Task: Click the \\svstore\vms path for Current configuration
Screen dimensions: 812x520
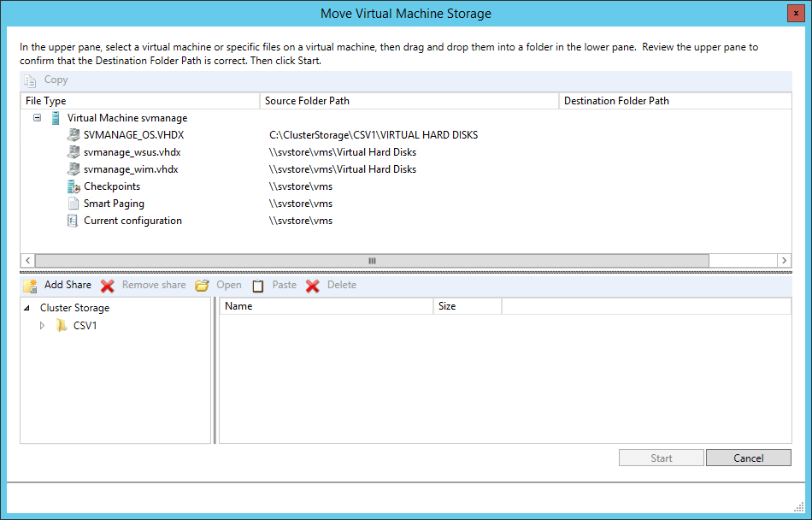Action: pyautogui.click(x=300, y=221)
